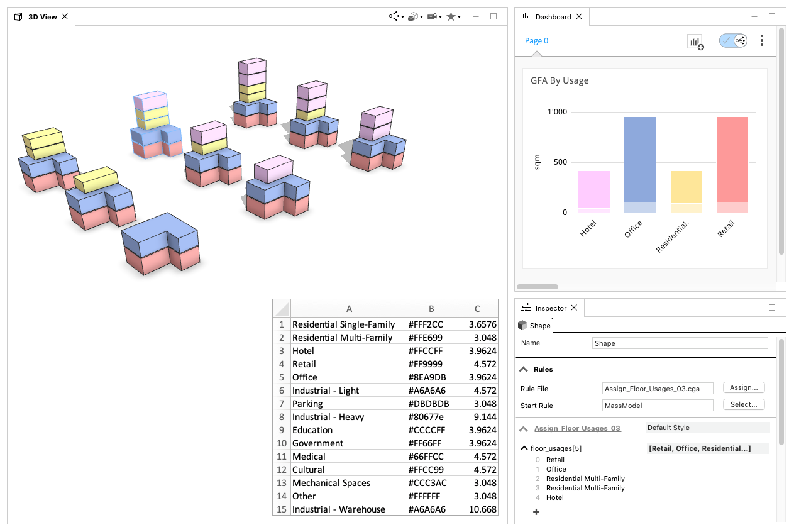Open the scene graph display dropdown icon
The image size is (794, 532).
pos(395,17)
